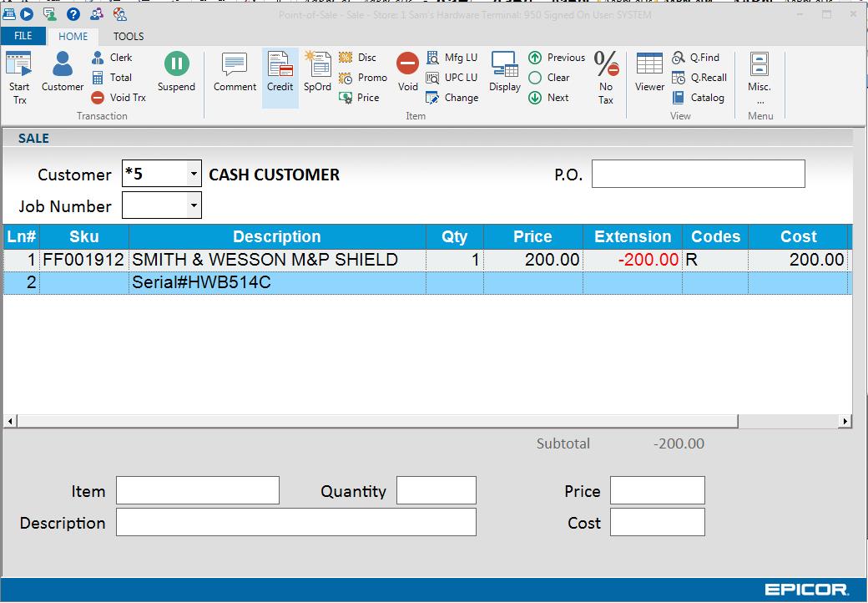Click the Q.Recall button
The height and width of the screenshot is (603, 868).
pyautogui.click(x=699, y=78)
